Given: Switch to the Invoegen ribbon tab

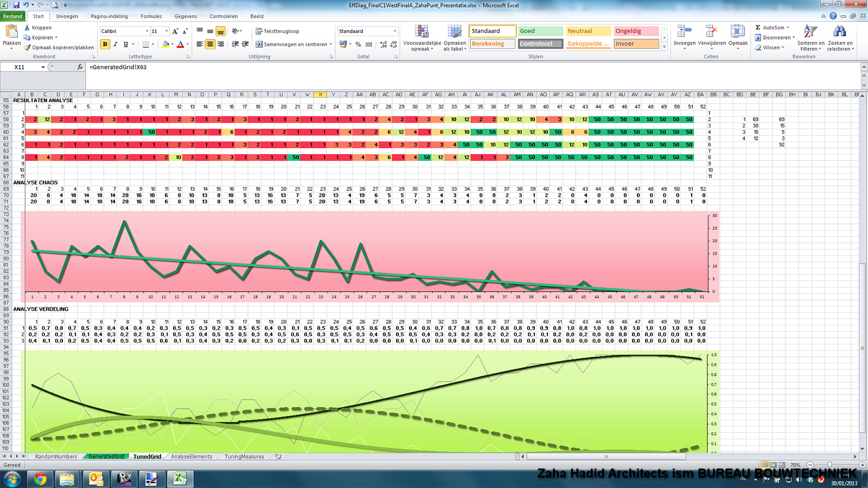Looking at the screenshot, I should click(67, 16).
